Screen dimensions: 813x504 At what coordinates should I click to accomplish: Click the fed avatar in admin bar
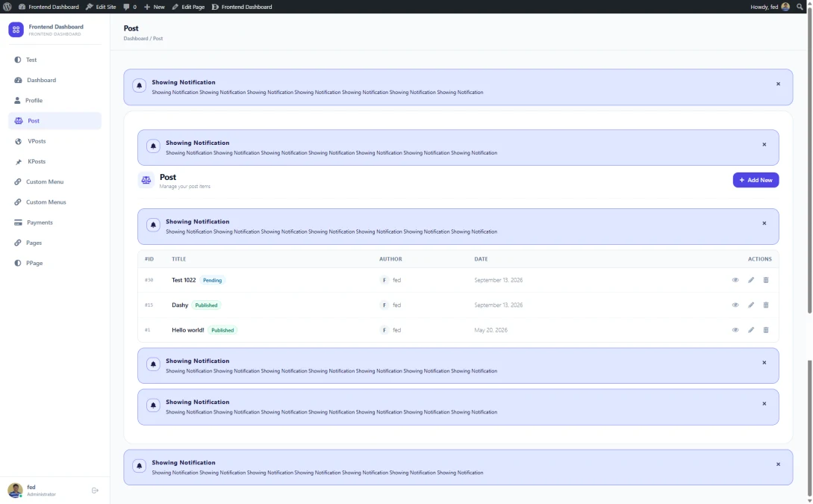pos(785,7)
